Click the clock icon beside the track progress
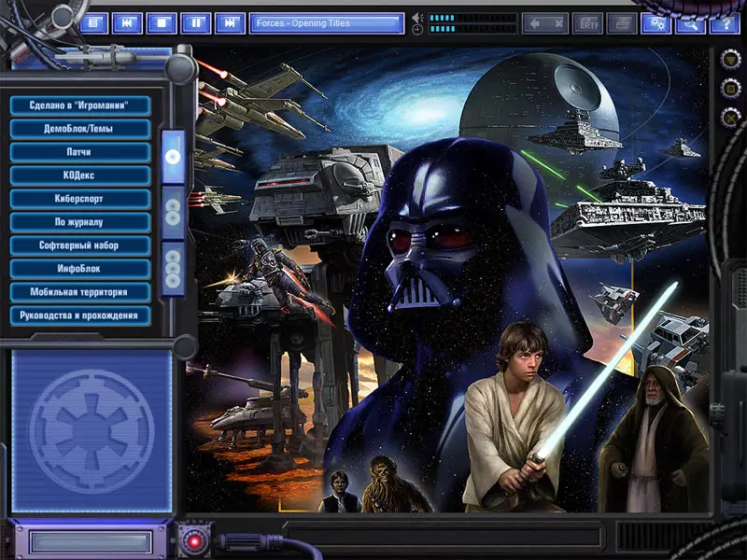 click(x=417, y=30)
